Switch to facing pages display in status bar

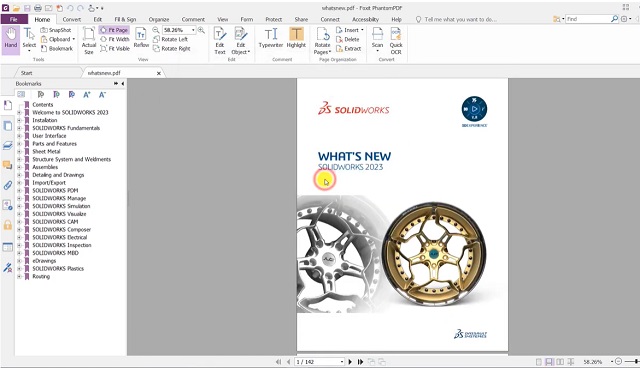pyautogui.click(x=560, y=362)
